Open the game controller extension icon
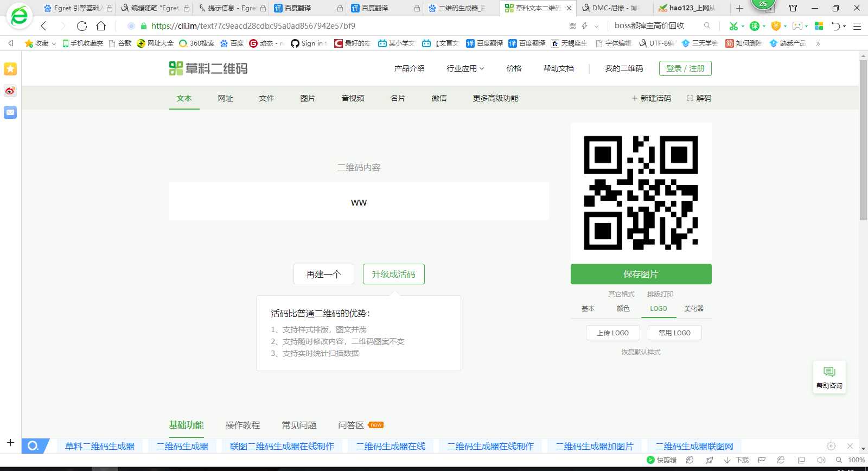Image resolution: width=868 pixels, height=471 pixels. (x=797, y=26)
